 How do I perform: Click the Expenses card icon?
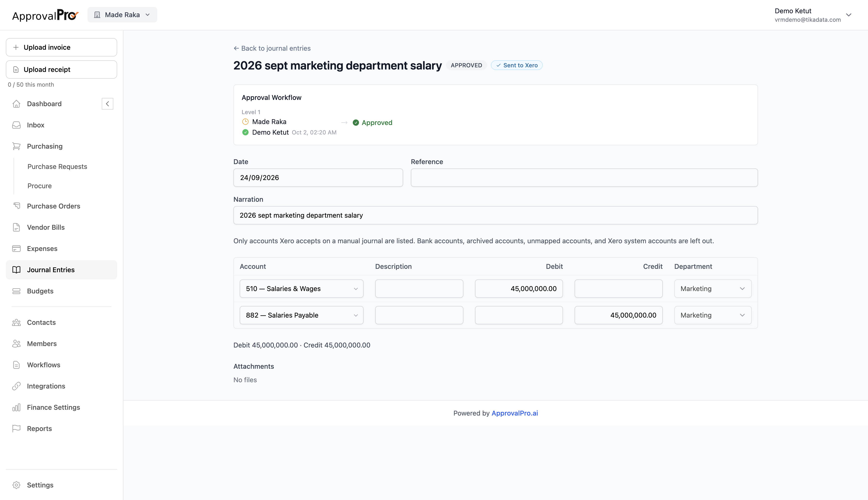[x=16, y=249]
